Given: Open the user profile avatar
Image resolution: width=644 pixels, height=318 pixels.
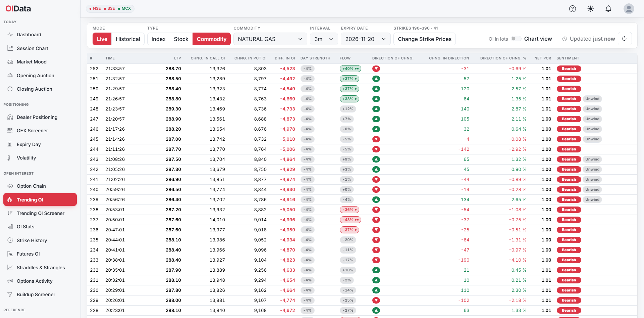Looking at the screenshot, I should (629, 9).
